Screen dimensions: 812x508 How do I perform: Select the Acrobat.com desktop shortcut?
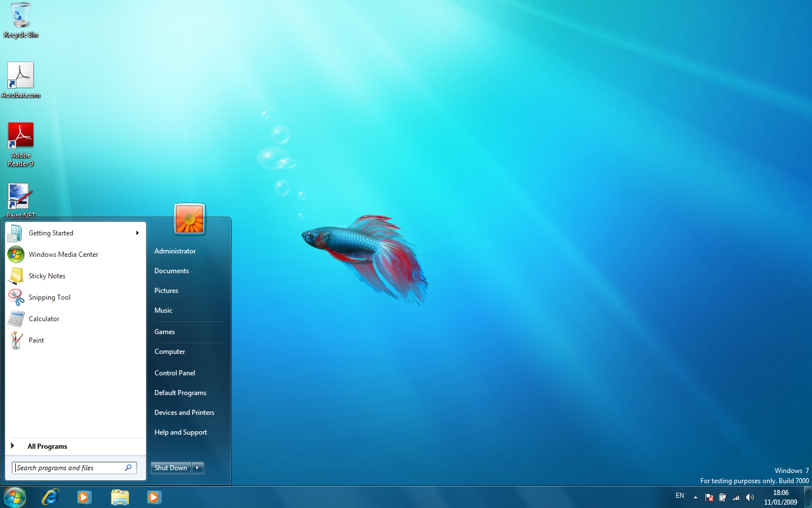[21, 80]
